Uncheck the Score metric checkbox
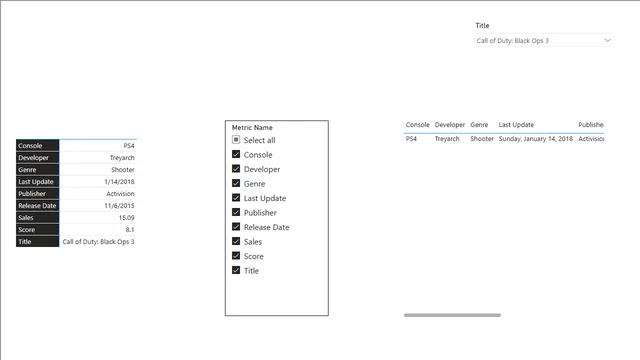Screen dimensions: 640x360 pos(236,256)
